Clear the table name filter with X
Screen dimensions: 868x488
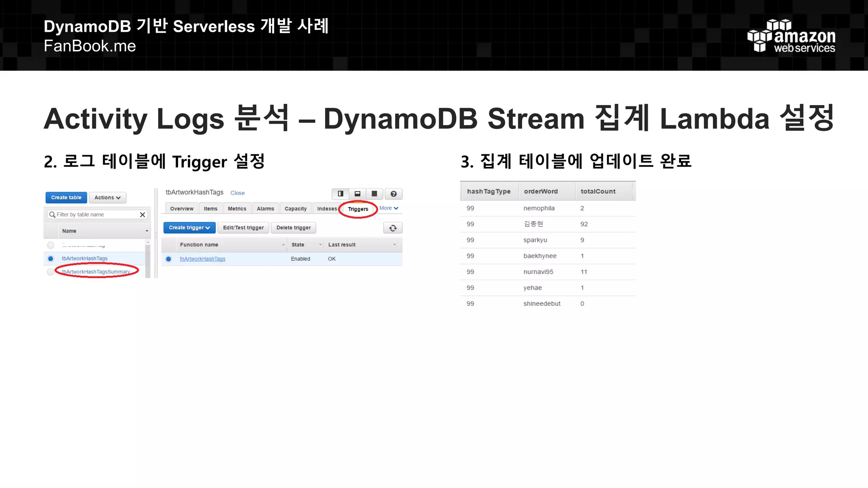click(x=142, y=215)
